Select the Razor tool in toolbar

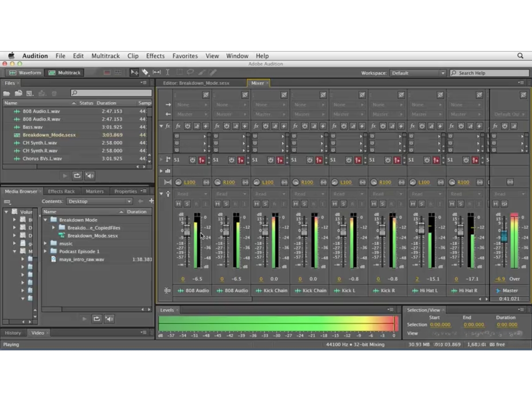(145, 72)
